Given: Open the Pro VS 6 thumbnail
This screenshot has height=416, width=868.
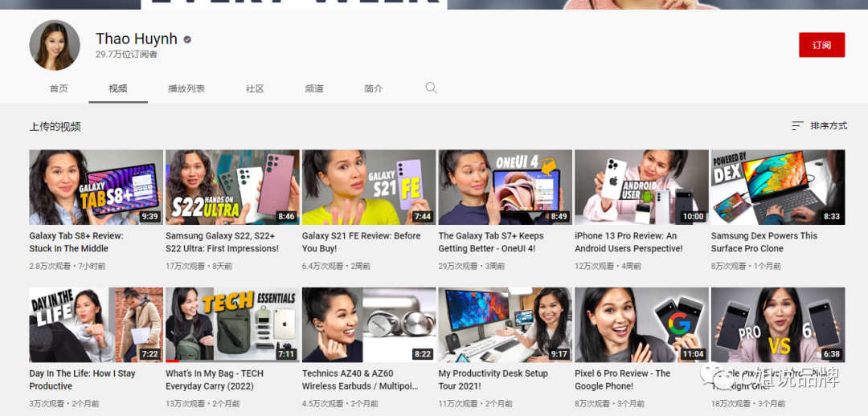Looking at the screenshot, I should click(x=778, y=324).
